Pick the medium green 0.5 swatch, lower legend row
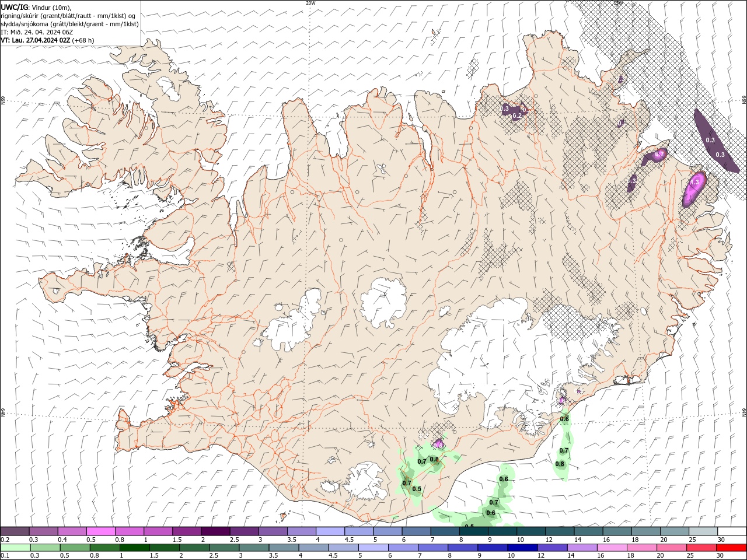Image resolution: width=747 pixels, height=560 pixels. pos(75,548)
